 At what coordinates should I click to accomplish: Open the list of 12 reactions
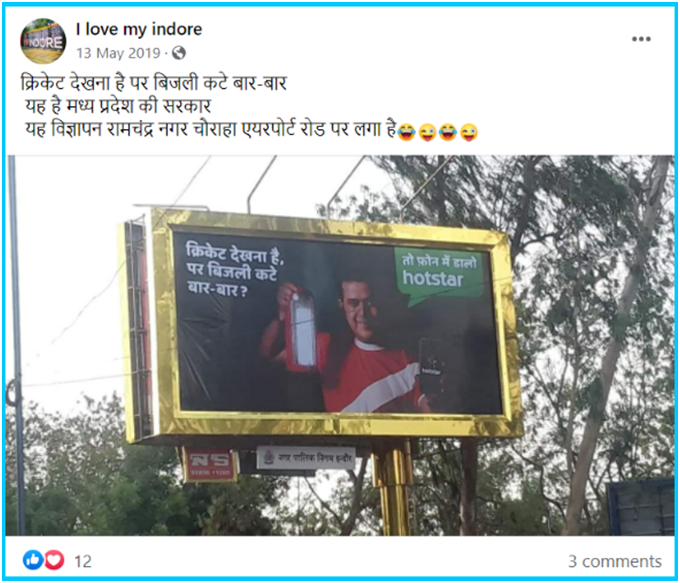(x=83, y=561)
